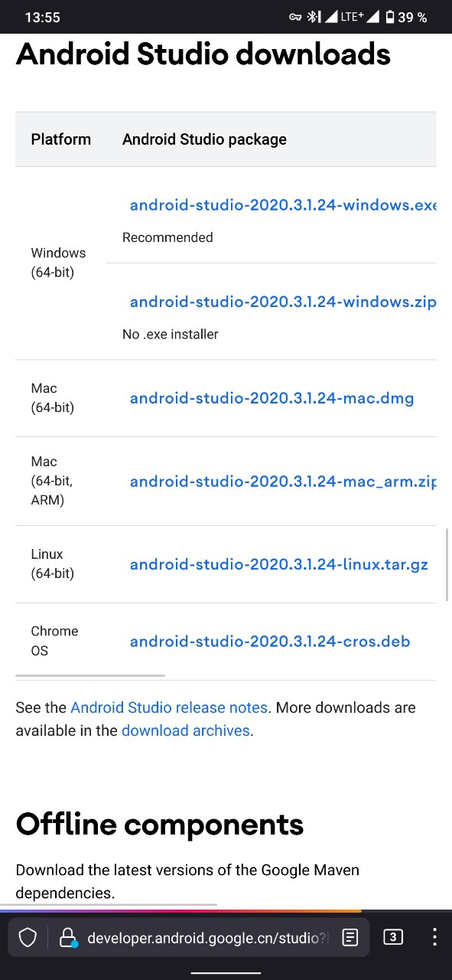Select the Platform column header
The width and height of the screenshot is (452, 980).
point(61,139)
